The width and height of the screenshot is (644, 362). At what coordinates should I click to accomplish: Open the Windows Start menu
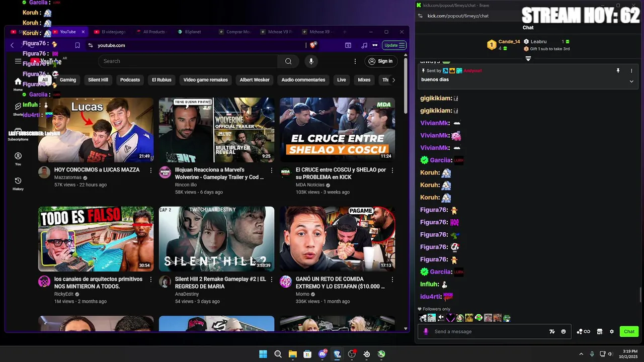point(263,354)
